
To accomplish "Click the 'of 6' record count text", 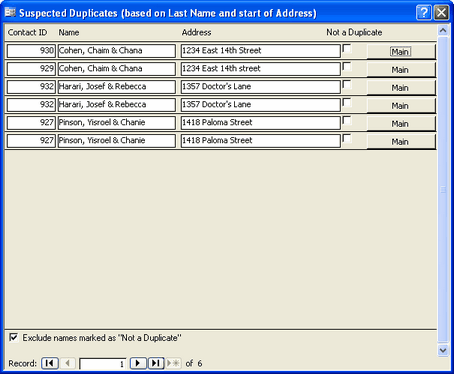I will click(194, 363).
